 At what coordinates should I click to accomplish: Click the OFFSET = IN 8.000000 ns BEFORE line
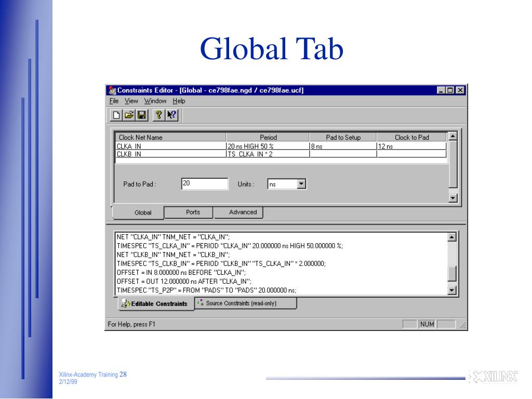point(181,272)
